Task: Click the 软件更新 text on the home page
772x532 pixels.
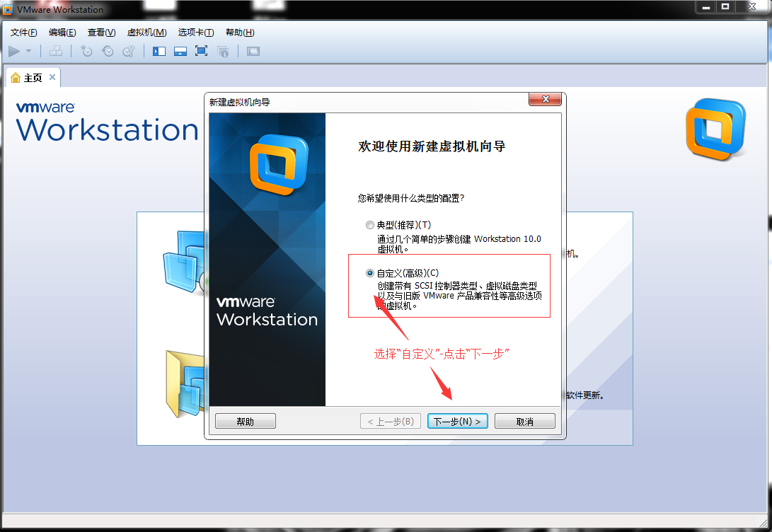Action: (585, 395)
